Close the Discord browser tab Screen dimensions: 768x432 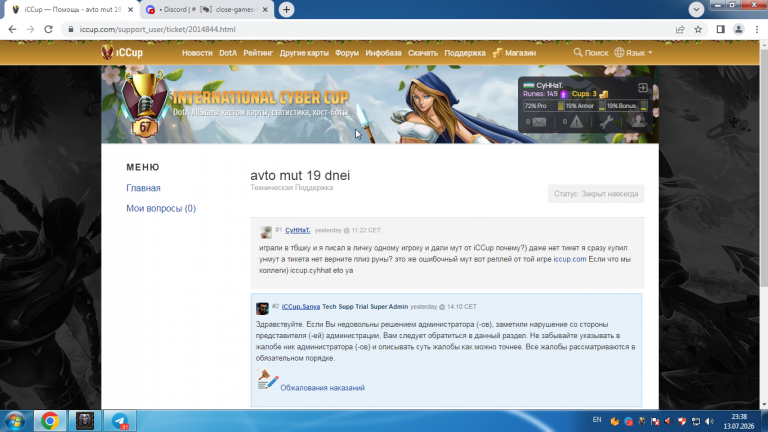[265, 10]
